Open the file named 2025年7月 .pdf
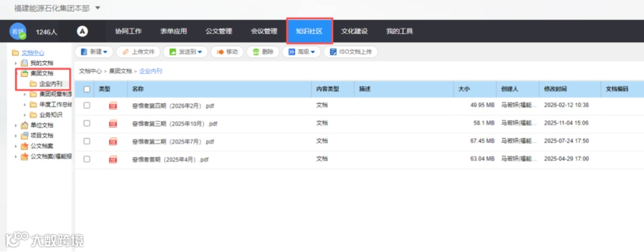The height and width of the screenshot is (252, 644). coord(173,142)
